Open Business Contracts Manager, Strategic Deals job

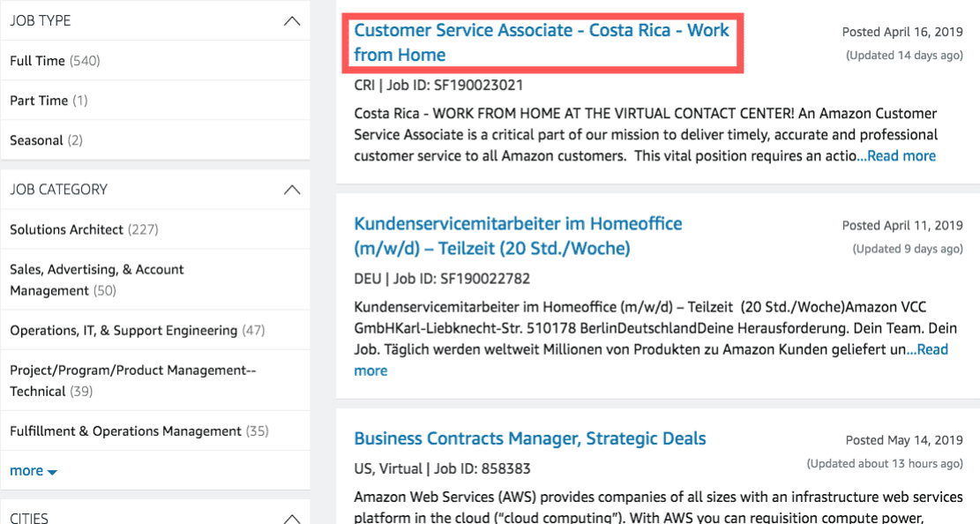(x=530, y=438)
